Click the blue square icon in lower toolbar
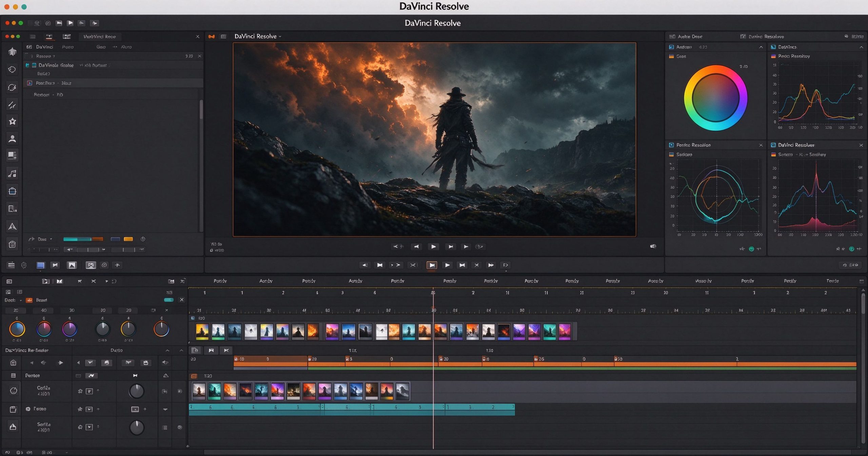 tap(41, 265)
